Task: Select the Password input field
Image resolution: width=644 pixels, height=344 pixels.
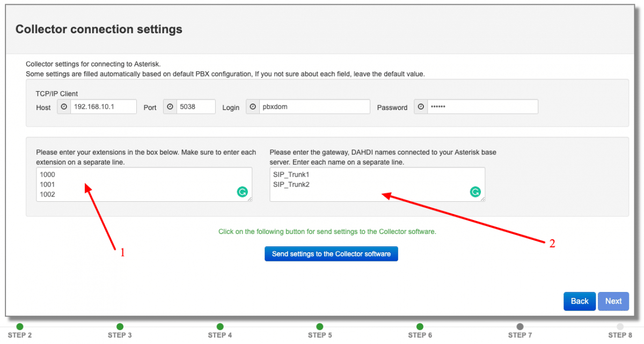Action: click(x=482, y=107)
